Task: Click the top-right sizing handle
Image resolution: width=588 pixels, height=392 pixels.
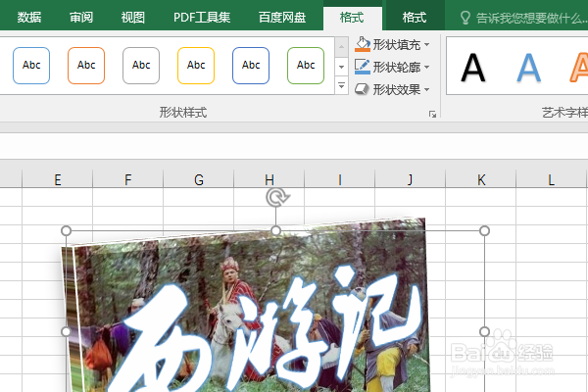Action: (484, 230)
